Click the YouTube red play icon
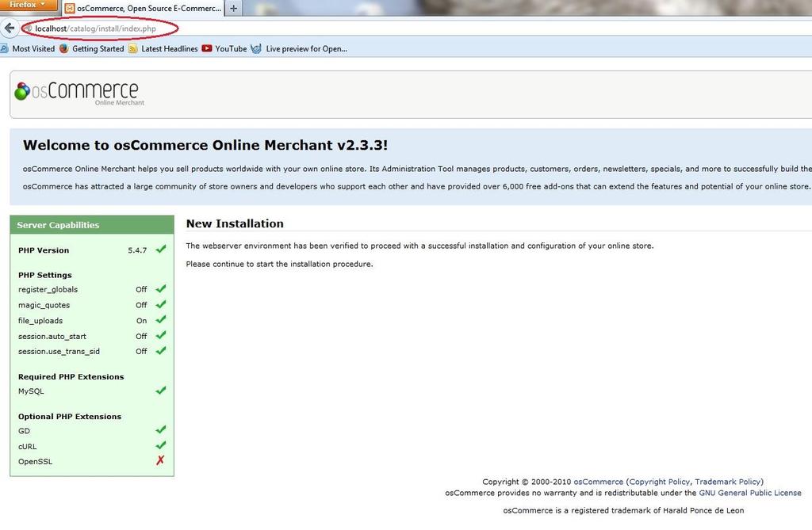Viewport: 812px width, 530px height. 207,48
